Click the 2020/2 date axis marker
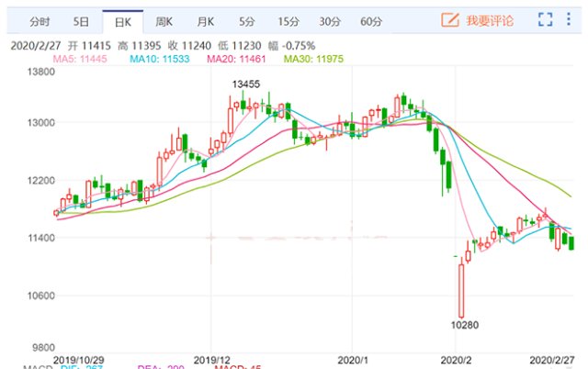Viewport: 588px width, 369px height. (x=456, y=361)
